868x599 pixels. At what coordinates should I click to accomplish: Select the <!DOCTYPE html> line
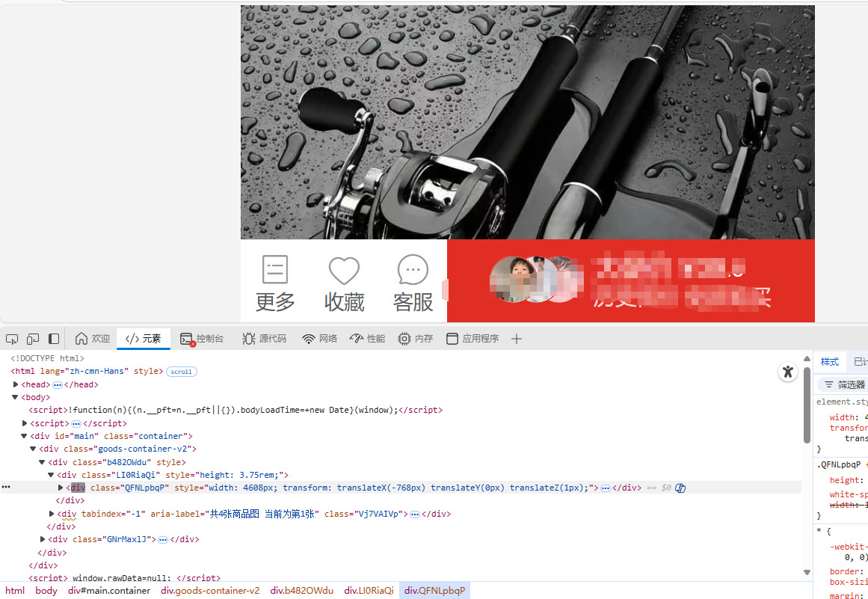click(x=48, y=358)
